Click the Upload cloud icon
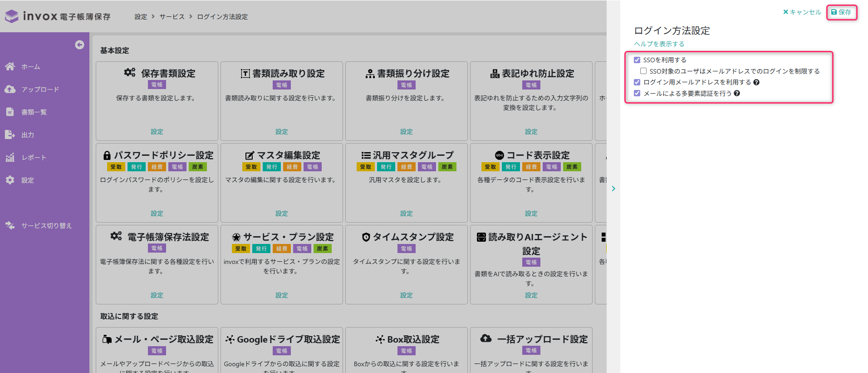Screen dimensions: 868x373 pos(10,89)
